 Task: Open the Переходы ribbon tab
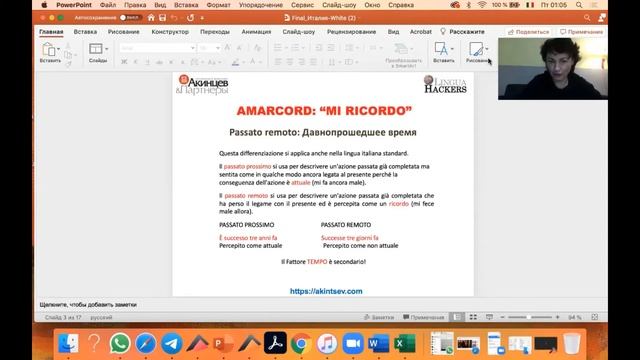click(215, 32)
